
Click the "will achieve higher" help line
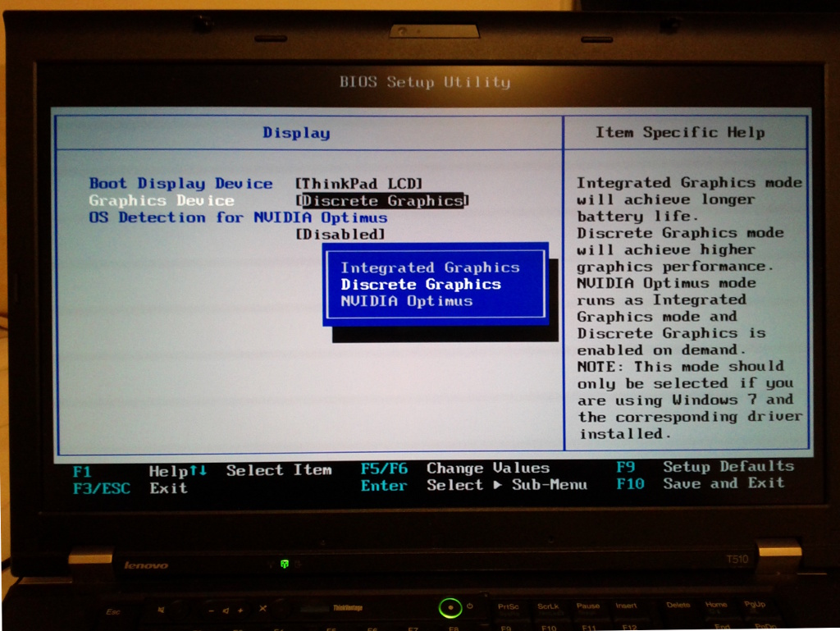click(x=666, y=250)
